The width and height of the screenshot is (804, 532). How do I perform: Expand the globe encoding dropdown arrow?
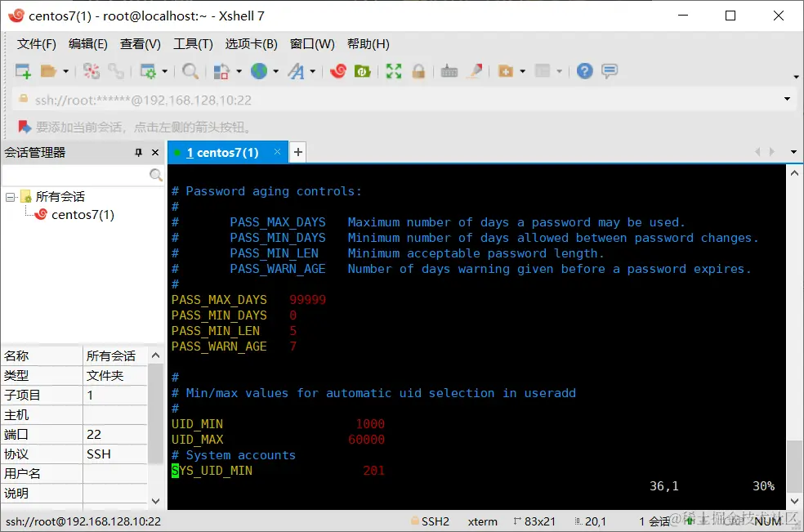tap(276, 71)
